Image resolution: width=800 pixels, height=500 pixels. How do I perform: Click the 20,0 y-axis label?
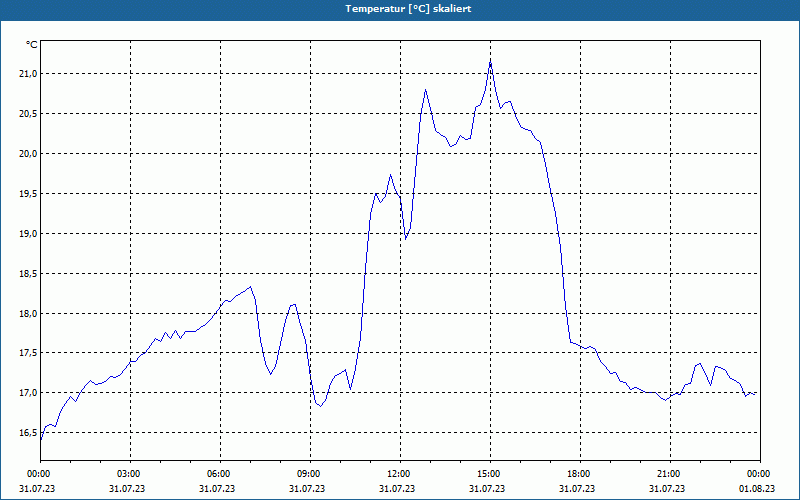(28, 154)
